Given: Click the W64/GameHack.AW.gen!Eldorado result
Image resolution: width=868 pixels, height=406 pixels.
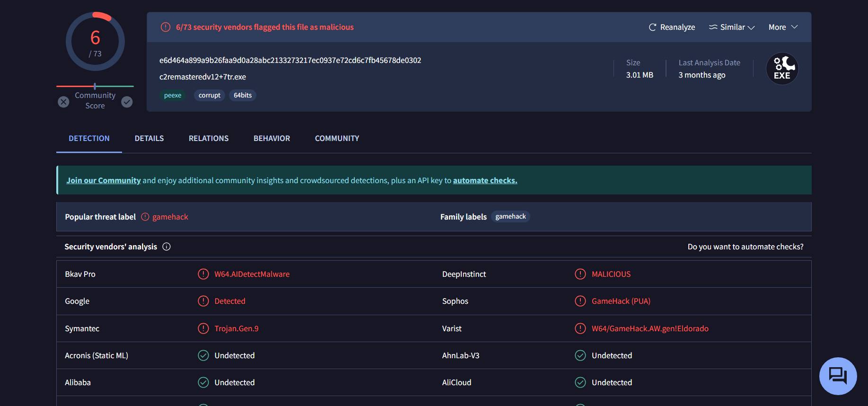Looking at the screenshot, I should pyautogui.click(x=650, y=329).
